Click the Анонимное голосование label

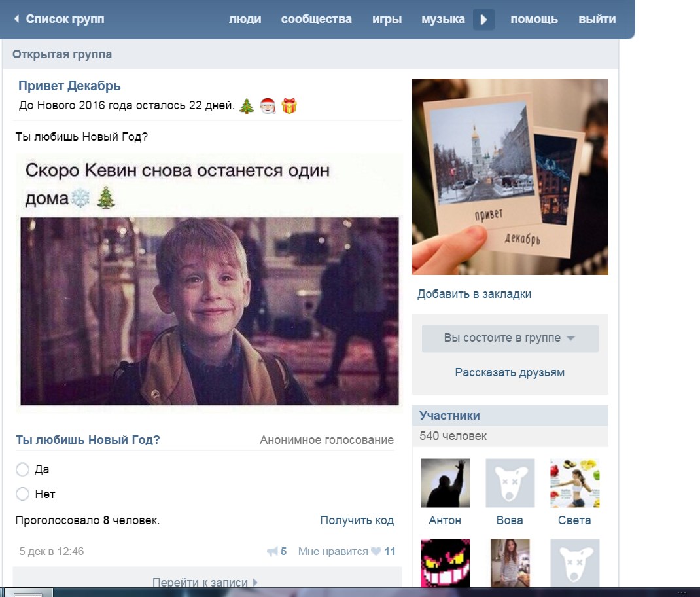[x=327, y=440]
